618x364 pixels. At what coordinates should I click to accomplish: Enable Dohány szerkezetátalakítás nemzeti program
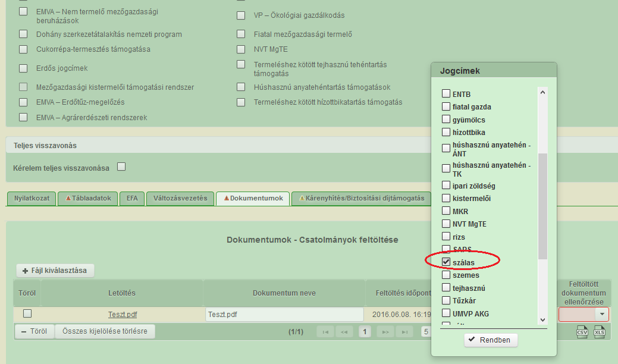[x=23, y=34]
